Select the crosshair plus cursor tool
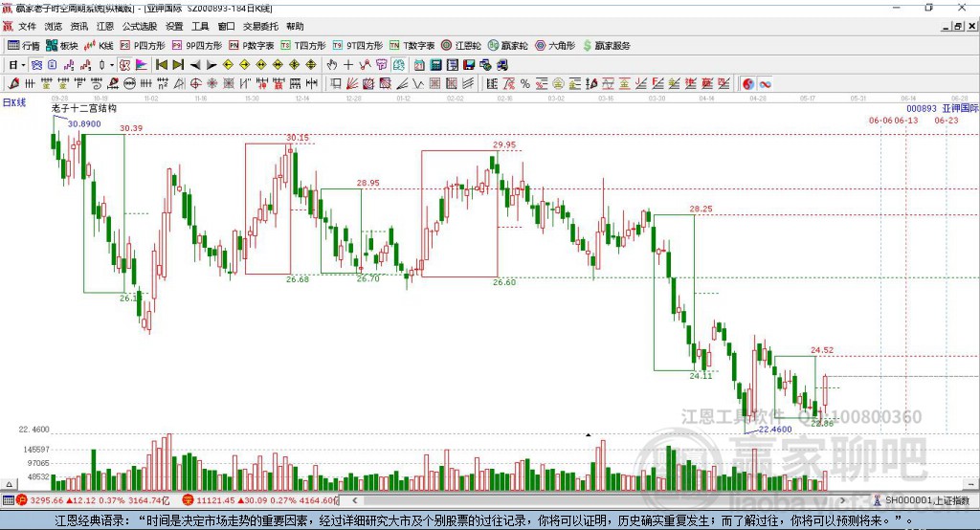The width and height of the screenshot is (980, 530). pyautogui.click(x=348, y=65)
